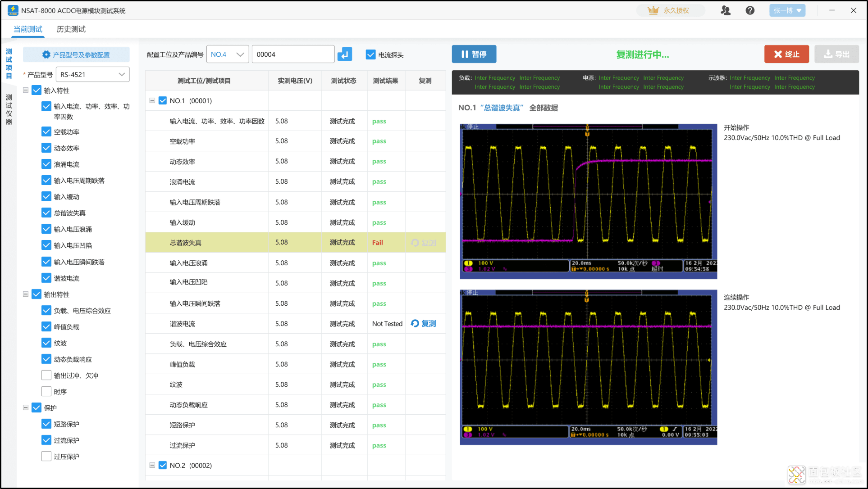Select the 测试仪器 side tab
This screenshot has width=868, height=489.
coord(9,109)
